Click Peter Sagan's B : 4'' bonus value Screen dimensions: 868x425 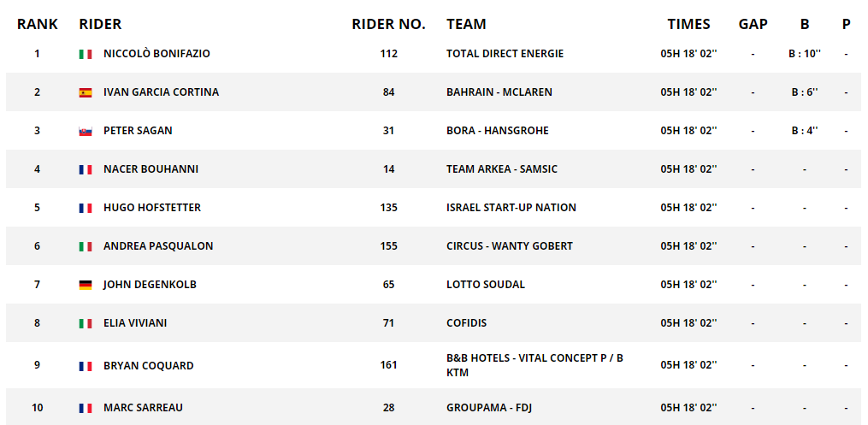pyautogui.click(x=804, y=131)
